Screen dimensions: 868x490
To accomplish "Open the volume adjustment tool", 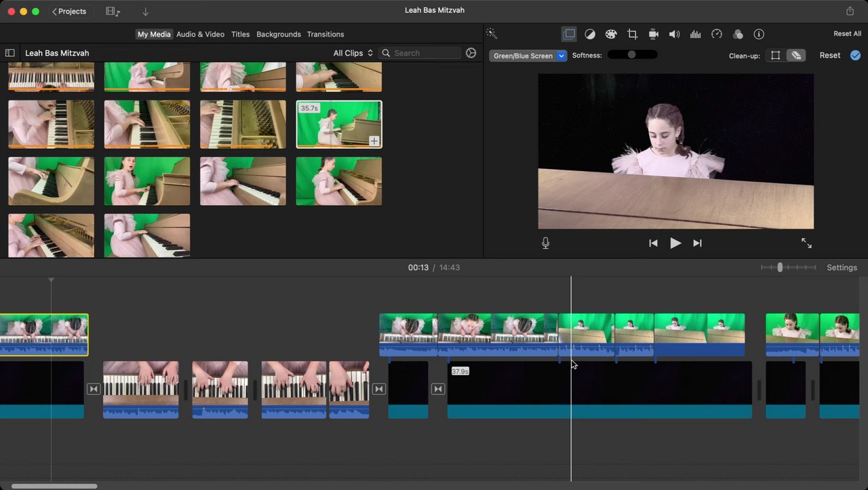I will [674, 34].
